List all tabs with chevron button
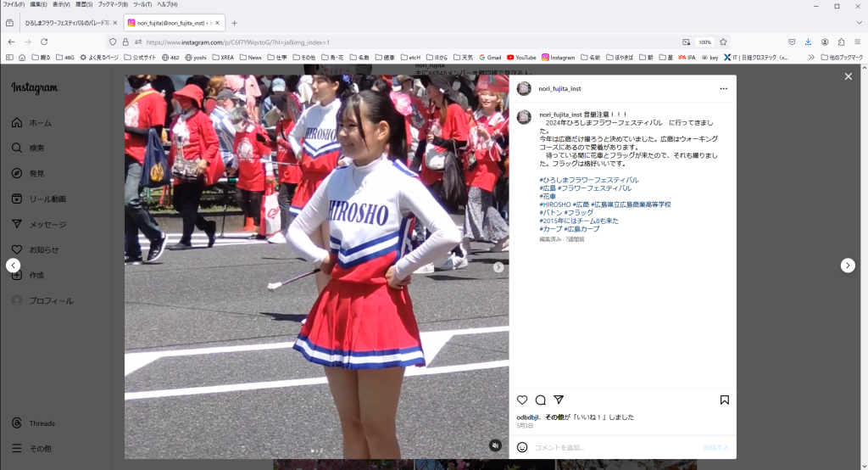Screen dimensions: 868x470 point(859,23)
